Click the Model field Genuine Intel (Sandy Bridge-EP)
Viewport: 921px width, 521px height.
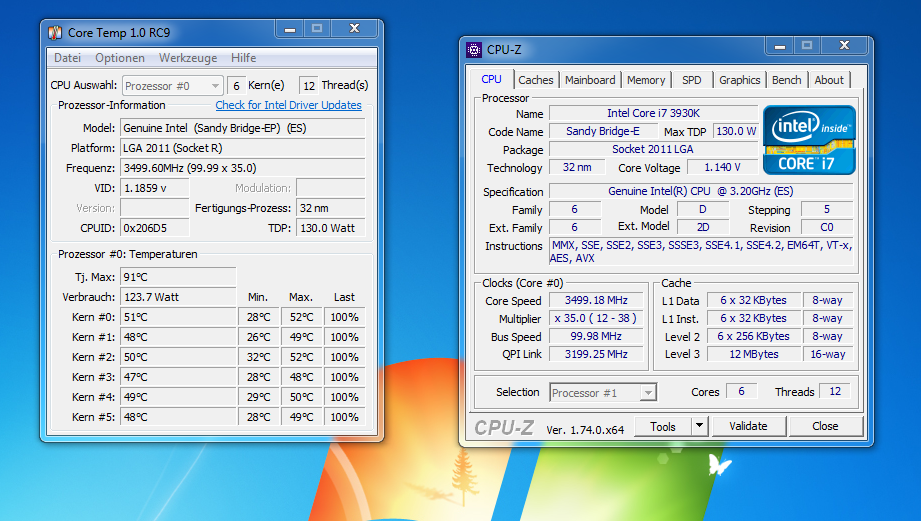243,128
